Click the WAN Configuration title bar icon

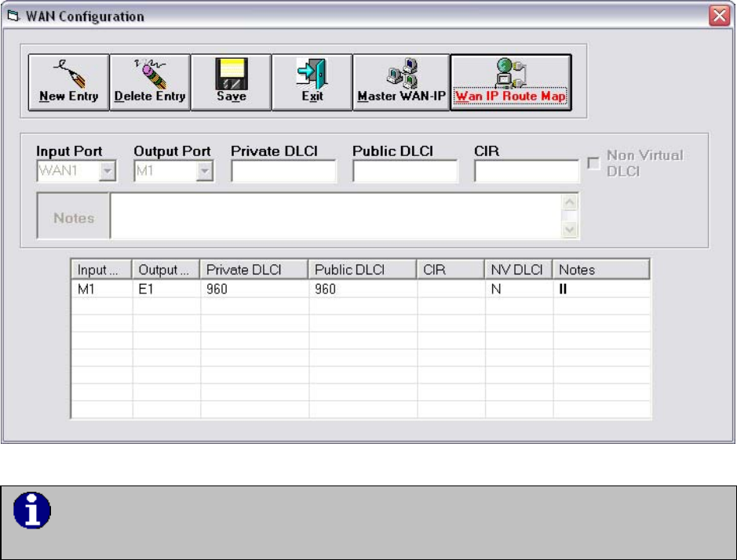12,16
